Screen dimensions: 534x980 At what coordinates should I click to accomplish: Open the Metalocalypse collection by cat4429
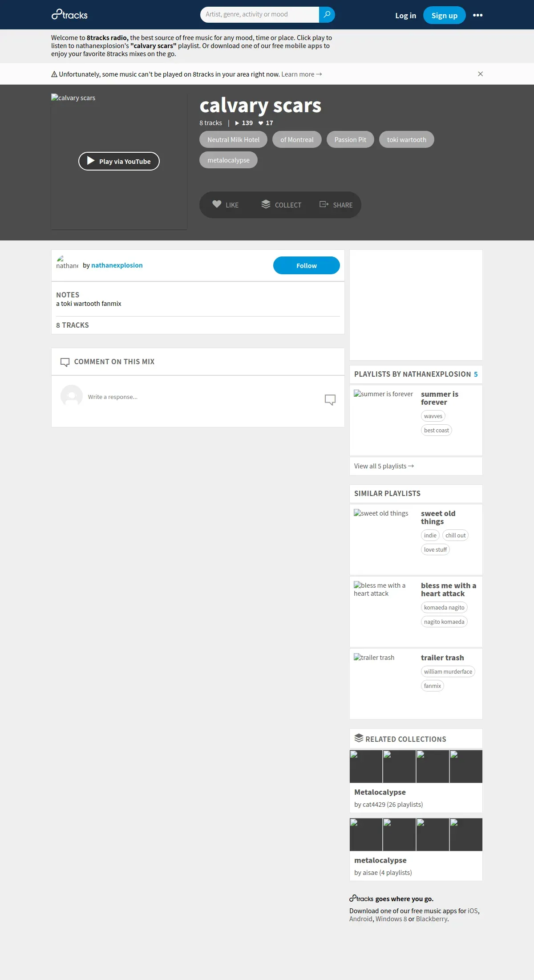tap(380, 792)
